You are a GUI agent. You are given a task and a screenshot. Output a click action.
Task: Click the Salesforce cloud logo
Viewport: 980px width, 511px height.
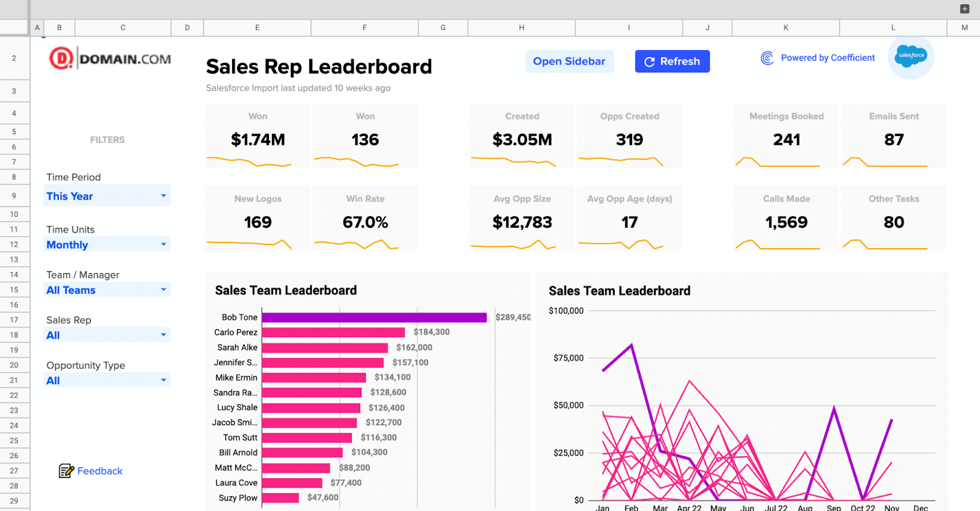click(911, 56)
